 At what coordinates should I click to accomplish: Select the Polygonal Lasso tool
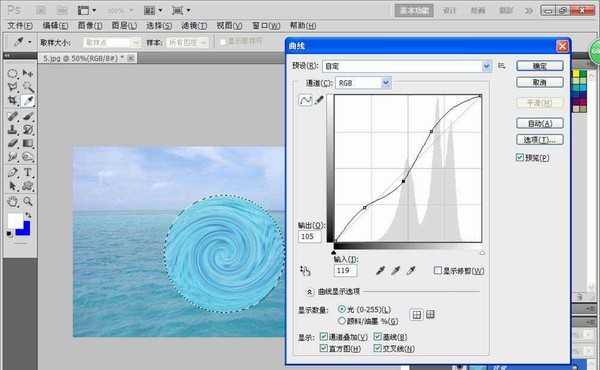click(x=13, y=87)
